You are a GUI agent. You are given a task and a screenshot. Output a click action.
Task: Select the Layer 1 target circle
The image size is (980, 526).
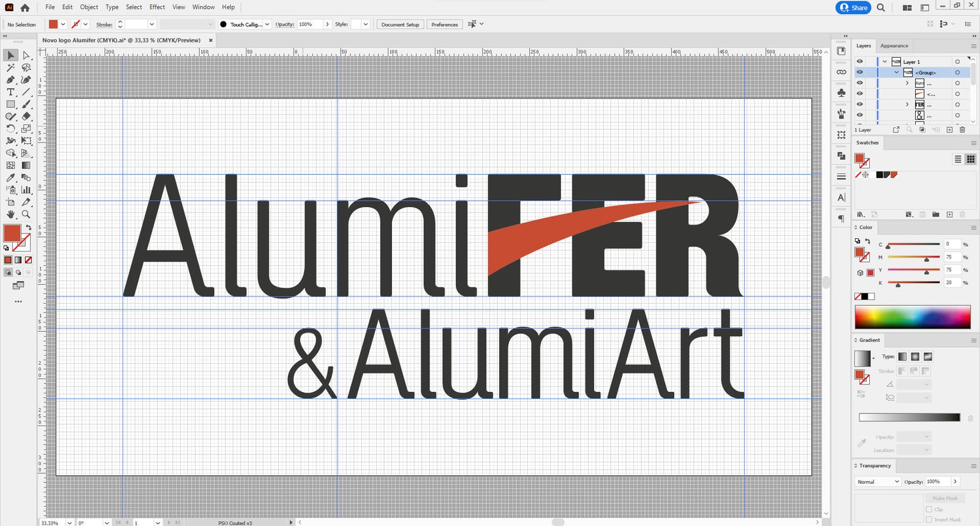pyautogui.click(x=957, y=62)
